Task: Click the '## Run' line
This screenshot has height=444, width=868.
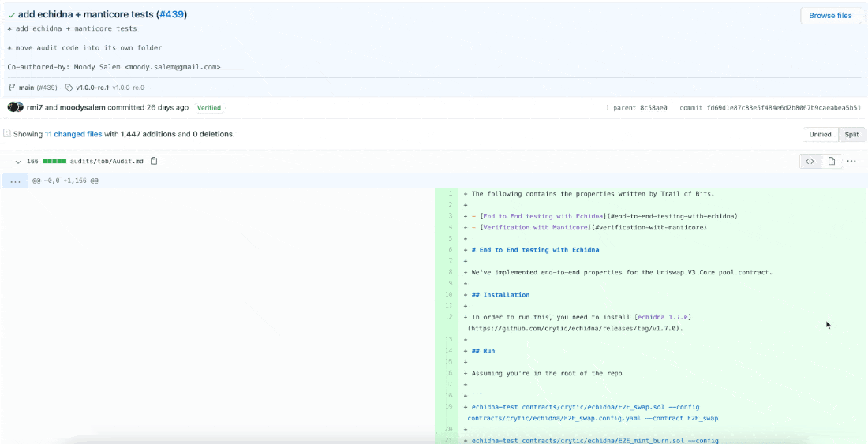Action: coord(483,351)
